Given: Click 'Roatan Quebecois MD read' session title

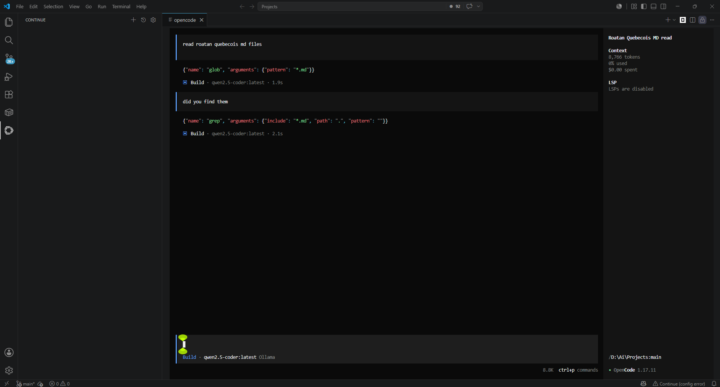Looking at the screenshot, I should click(x=640, y=38).
